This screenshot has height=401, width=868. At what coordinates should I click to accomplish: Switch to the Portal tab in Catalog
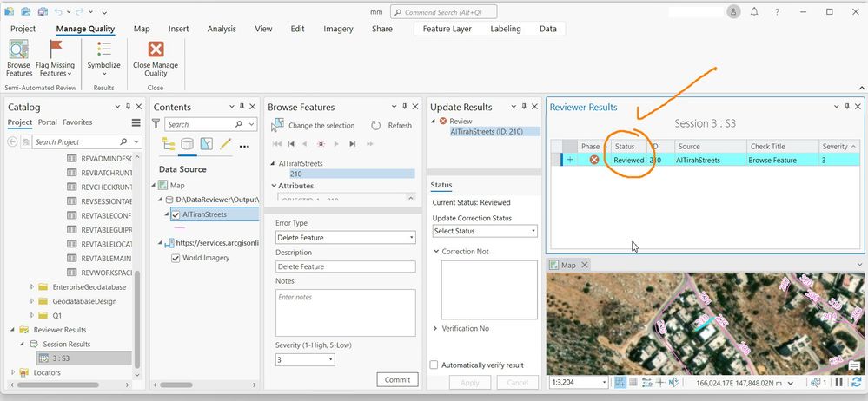tap(48, 122)
